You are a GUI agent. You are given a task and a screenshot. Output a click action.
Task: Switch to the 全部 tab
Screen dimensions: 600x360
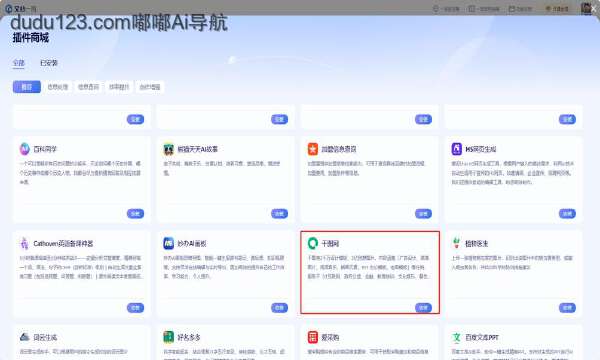[19, 63]
